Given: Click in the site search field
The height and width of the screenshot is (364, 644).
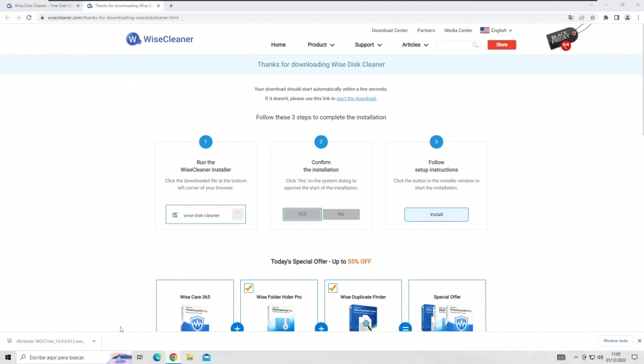Looking at the screenshot, I should pyautogui.click(x=454, y=45).
